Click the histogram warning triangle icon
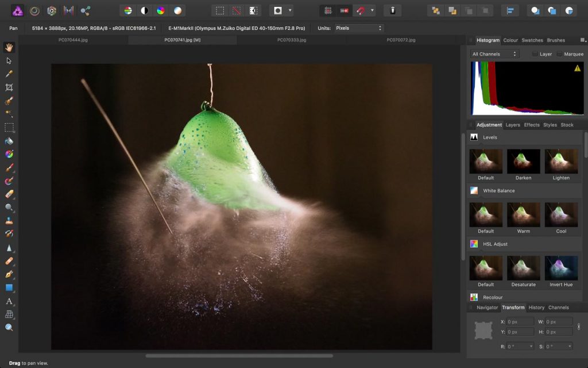The image size is (588, 368). (577, 68)
